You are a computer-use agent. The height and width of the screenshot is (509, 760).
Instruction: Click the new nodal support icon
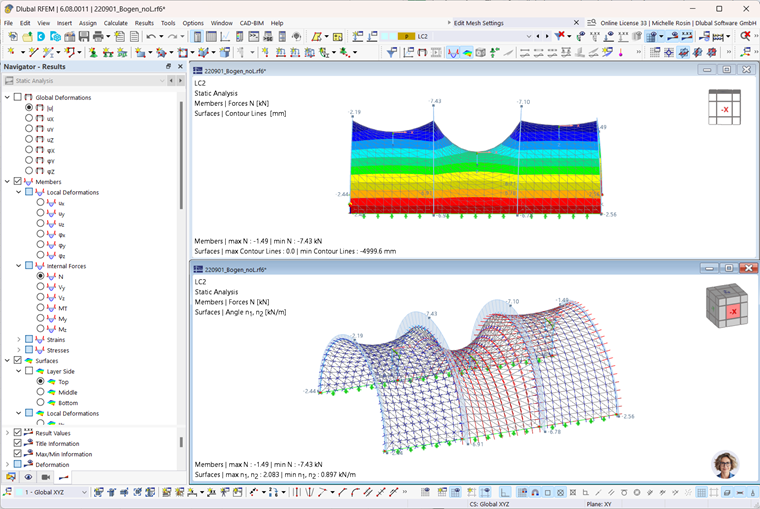[x=93, y=52]
